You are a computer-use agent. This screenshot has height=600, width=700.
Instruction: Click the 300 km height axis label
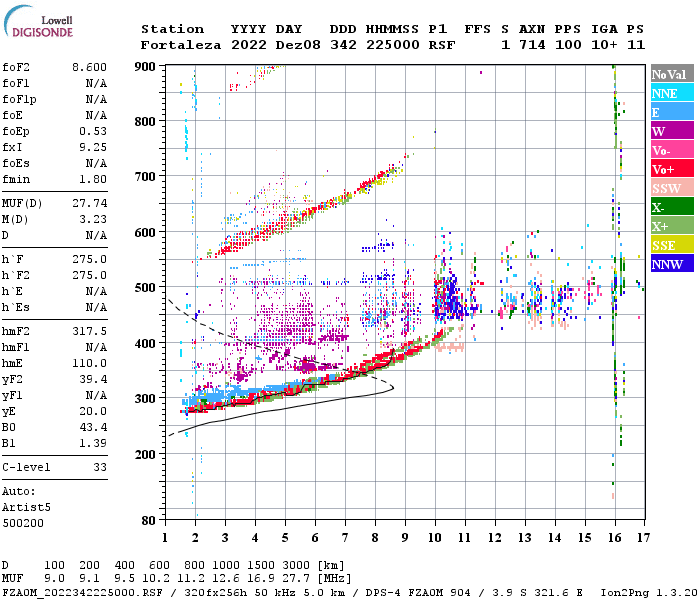pyautogui.click(x=145, y=398)
